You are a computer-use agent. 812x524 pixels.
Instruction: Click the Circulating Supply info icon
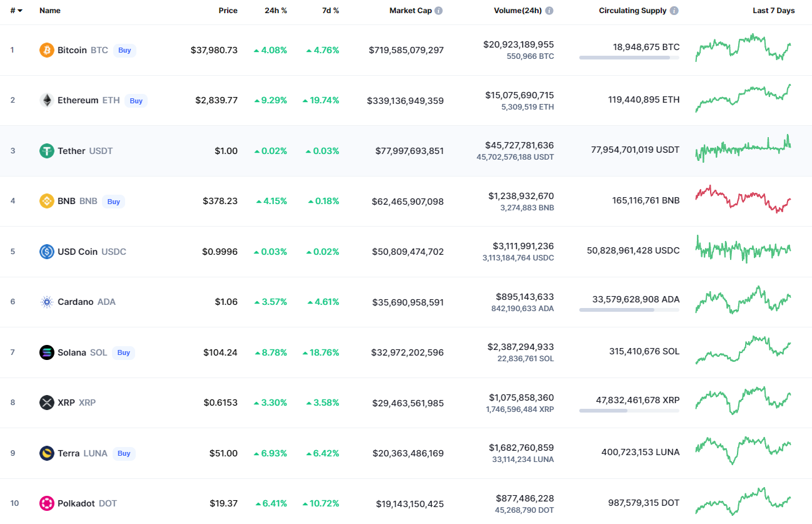click(674, 11)
